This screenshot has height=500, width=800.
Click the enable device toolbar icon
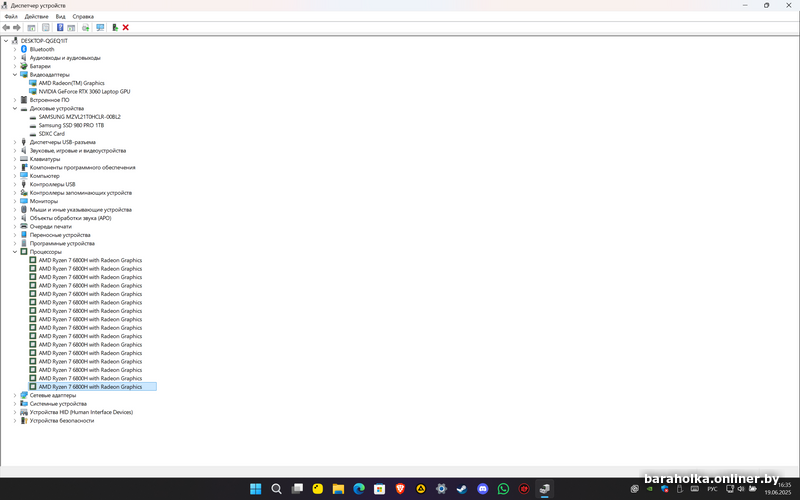[115, 28]
